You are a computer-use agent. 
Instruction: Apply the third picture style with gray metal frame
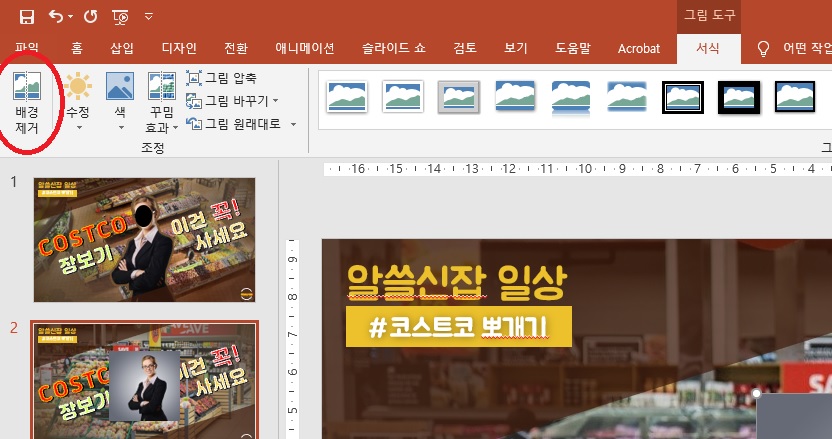tap(459, 97)
